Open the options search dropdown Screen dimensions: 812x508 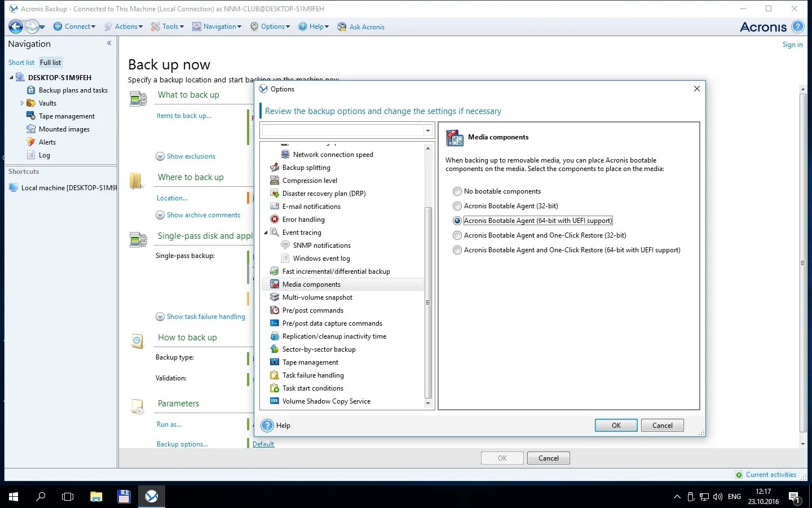coord(428,130)
